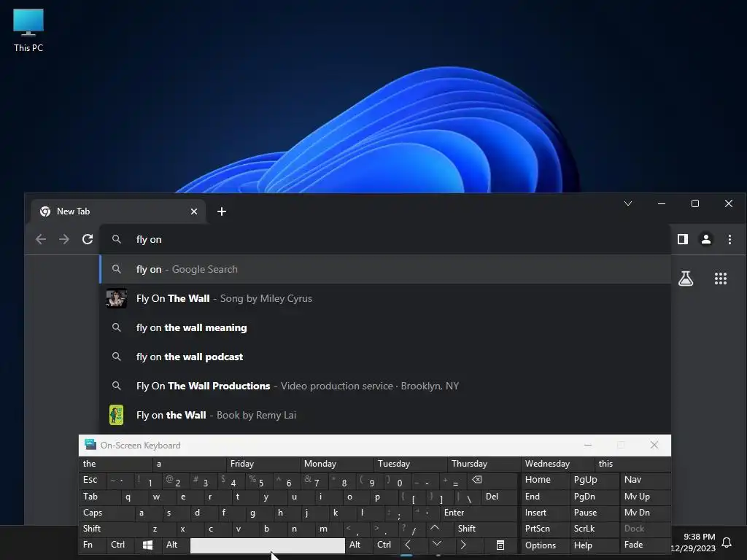
Task: Tap the Tab key on keyboard
Action: [99, 497]
